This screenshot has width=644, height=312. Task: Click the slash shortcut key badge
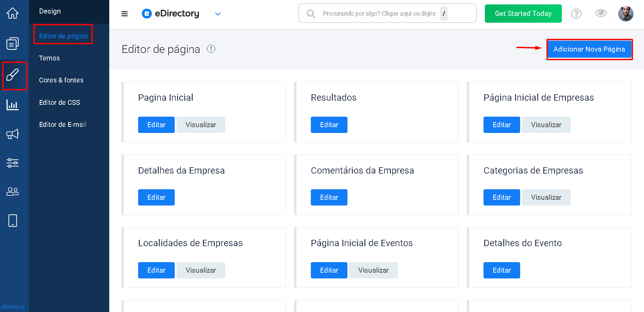[444, 14]
